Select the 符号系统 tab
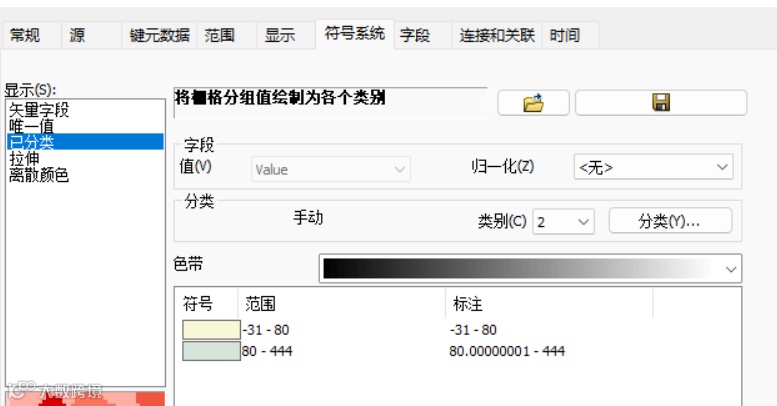The height and width of the screenshot is (406, 777). tap(355, 34)
